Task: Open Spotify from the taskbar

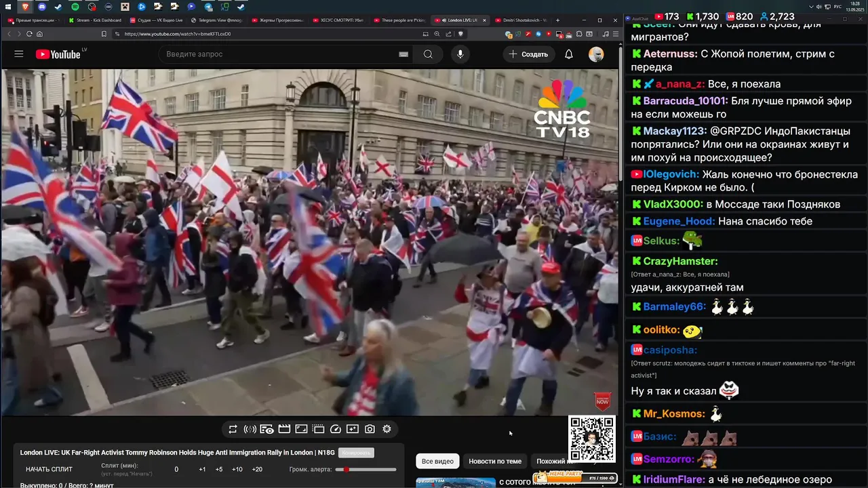Action: coord(75,7)
